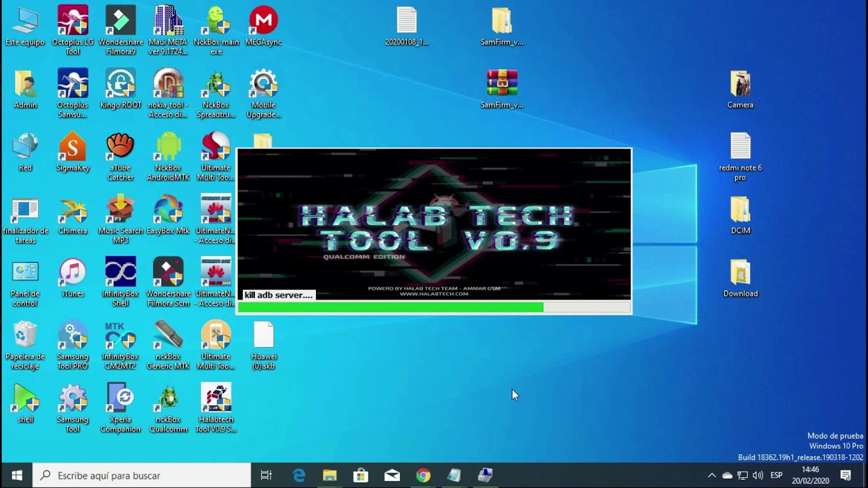Open the SamFirm WinRAR archive icon
This screenshot has height=488, width=868.
click(x=502, y=88)
